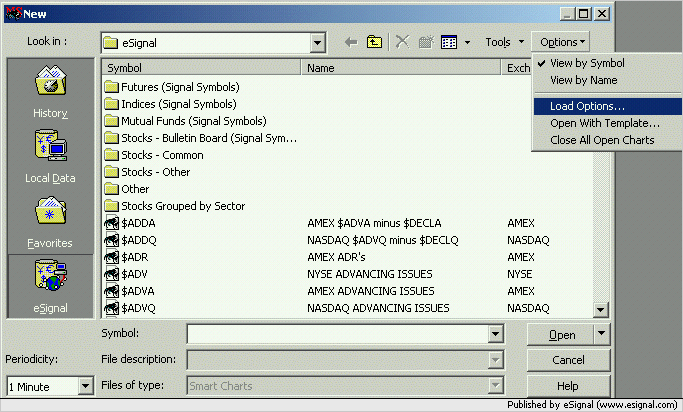Viewport: 683px width, 412px height.
Task: Click inside the Symbol input field
Action: (x=338, y=334)
